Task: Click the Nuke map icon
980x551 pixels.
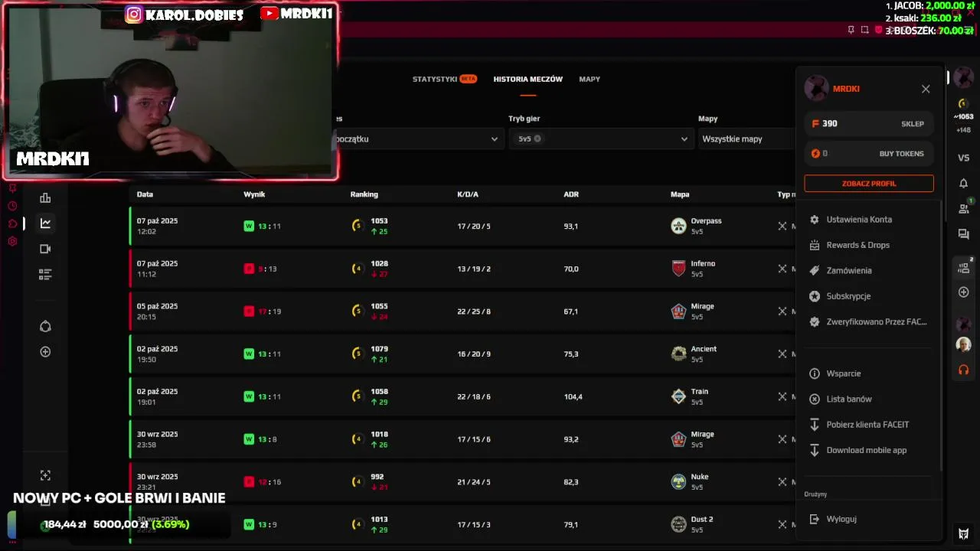Action: (678, 481)
